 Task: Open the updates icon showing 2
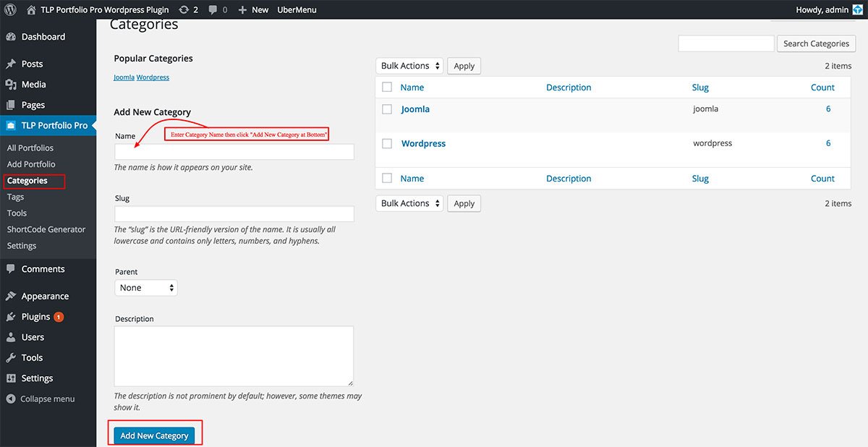tap(184, 9)
